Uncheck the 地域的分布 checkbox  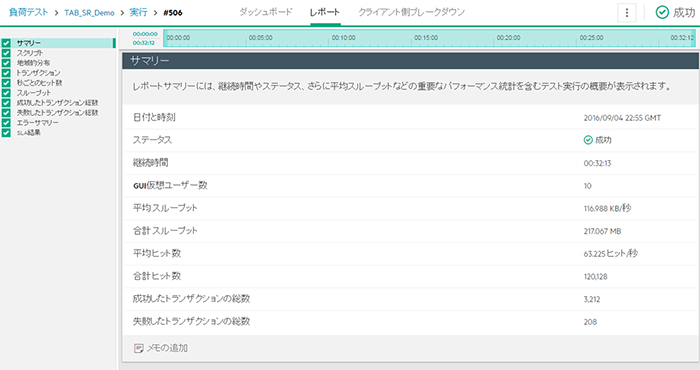[x=6, y=63]
